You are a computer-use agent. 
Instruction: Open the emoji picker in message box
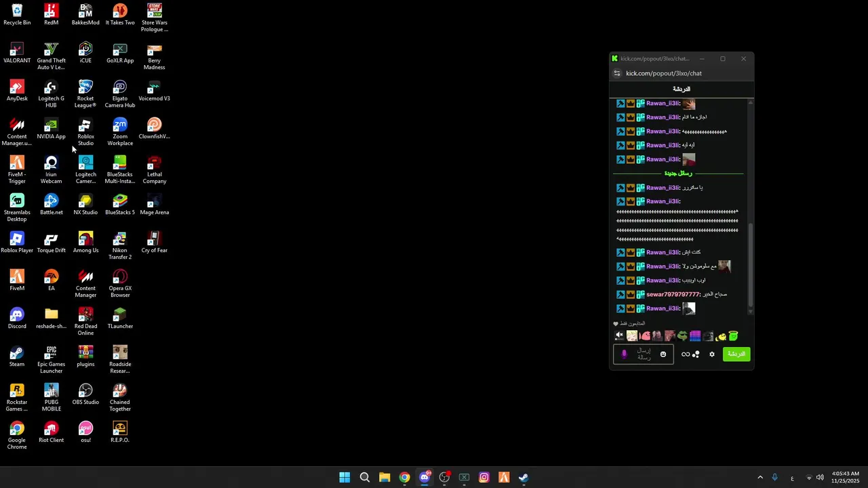click(663, 354)
